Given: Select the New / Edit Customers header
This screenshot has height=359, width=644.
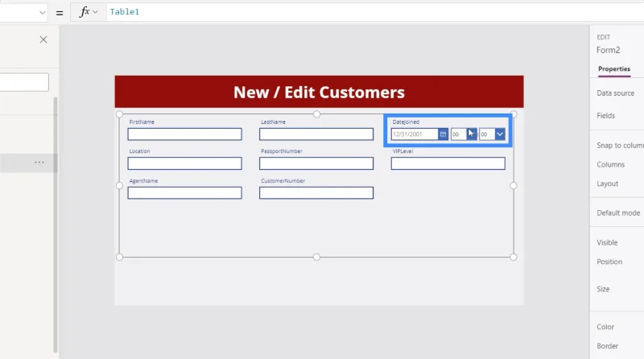Looking at the screenshot, I should (x=319, y=92).
